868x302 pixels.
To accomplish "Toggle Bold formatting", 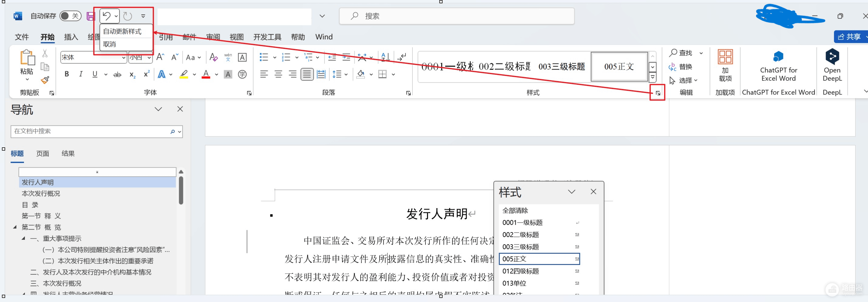I will point(67,74).
